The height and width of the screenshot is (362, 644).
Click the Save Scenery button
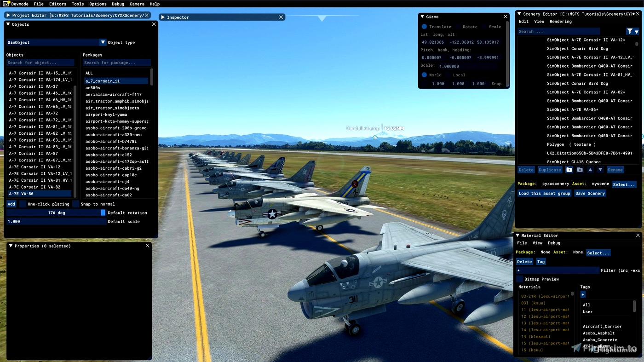(x=590, y=193)
